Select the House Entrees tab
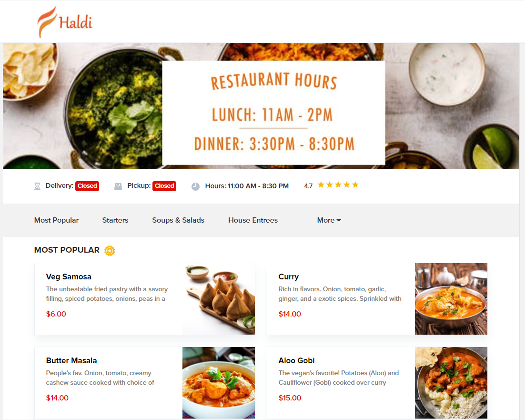 tap(253, 220)
